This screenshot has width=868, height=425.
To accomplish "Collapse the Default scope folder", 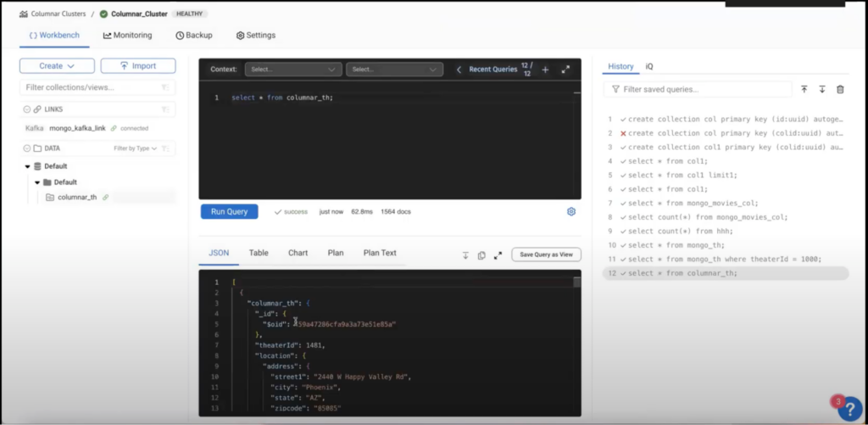I will click(37, 182).
